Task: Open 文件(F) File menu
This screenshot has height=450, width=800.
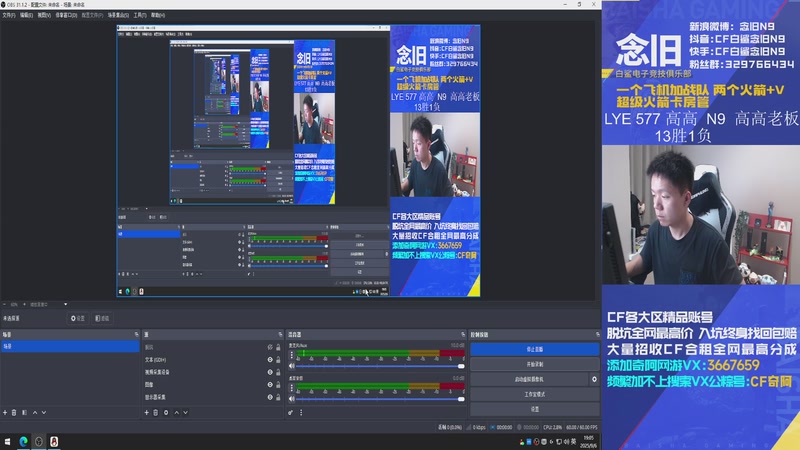Action: tap(9, 15)
